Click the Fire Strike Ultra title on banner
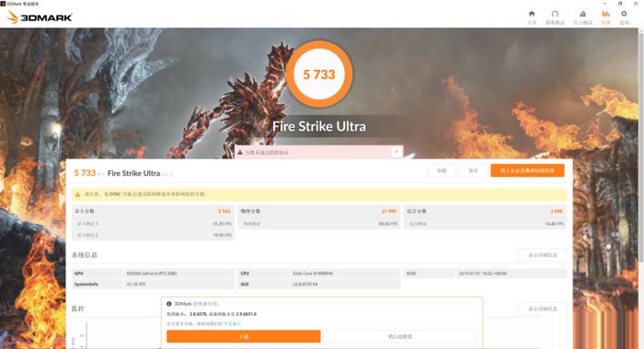This screenshot has width=644, height=349. click(x=319, y=126)
